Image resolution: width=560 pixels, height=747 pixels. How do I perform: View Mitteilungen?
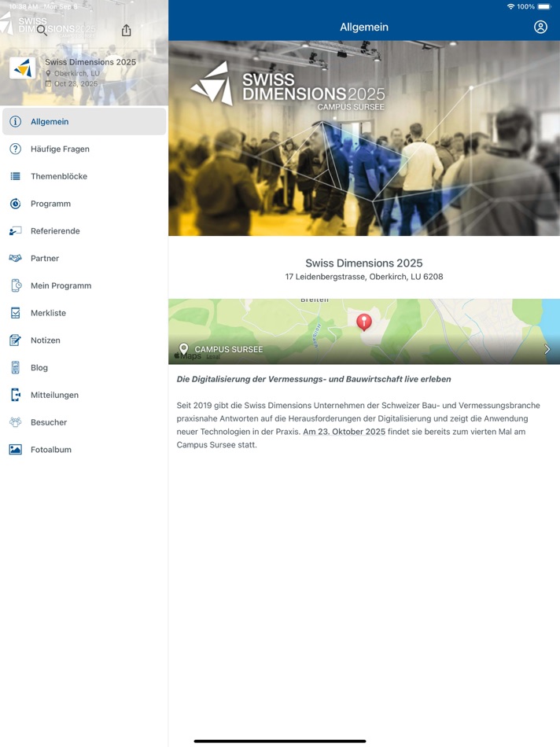click(x=84, y=395)
